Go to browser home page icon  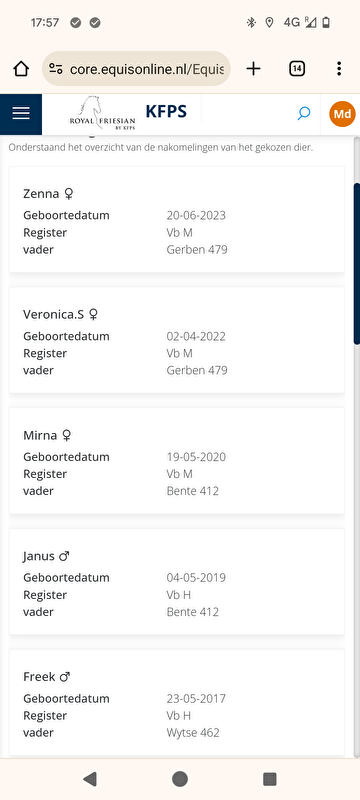coord(21,68)
